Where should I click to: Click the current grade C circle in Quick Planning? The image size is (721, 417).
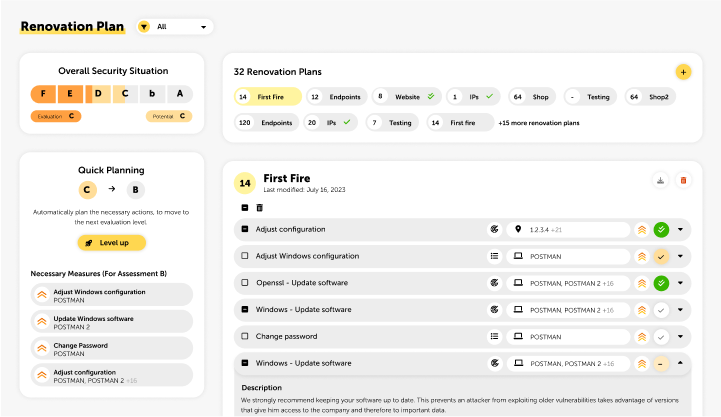click(87, 189)
